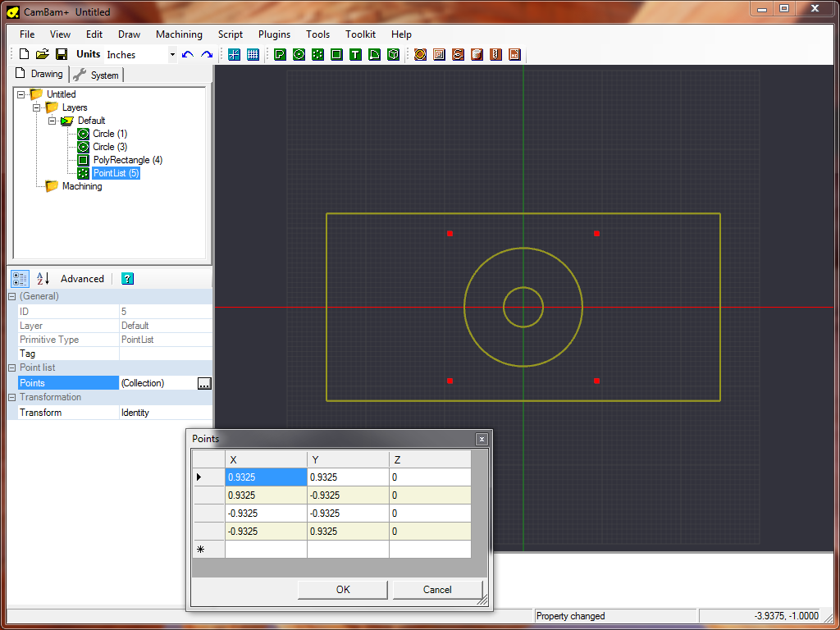This screenshot has height=630, width=840.
Task: Open the Machining menu
Action: 179,34
